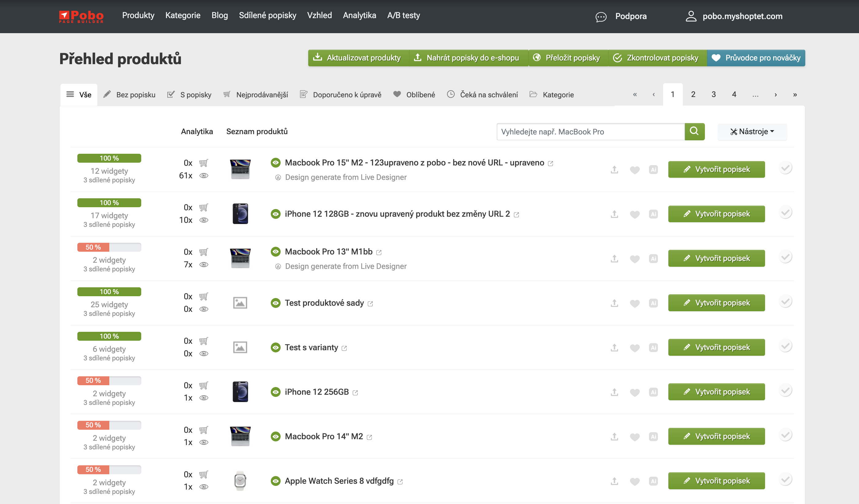Click the AI icon for Test produktové sady
This screenshot has height=504, width=859.
point(653,303)
